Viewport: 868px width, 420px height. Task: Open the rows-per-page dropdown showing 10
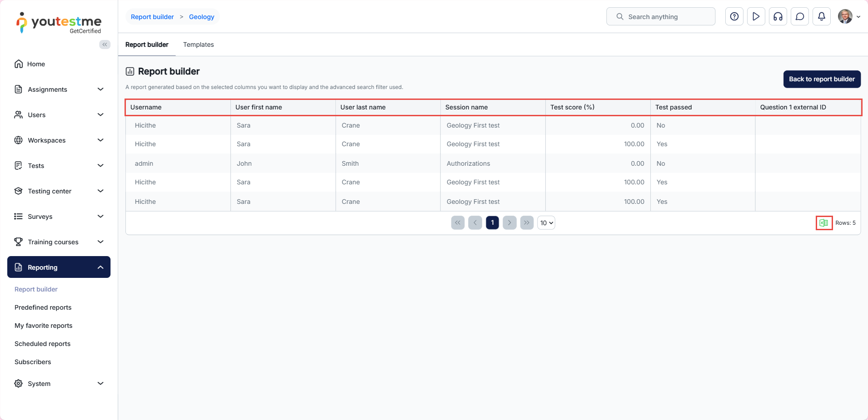(546, 223)
